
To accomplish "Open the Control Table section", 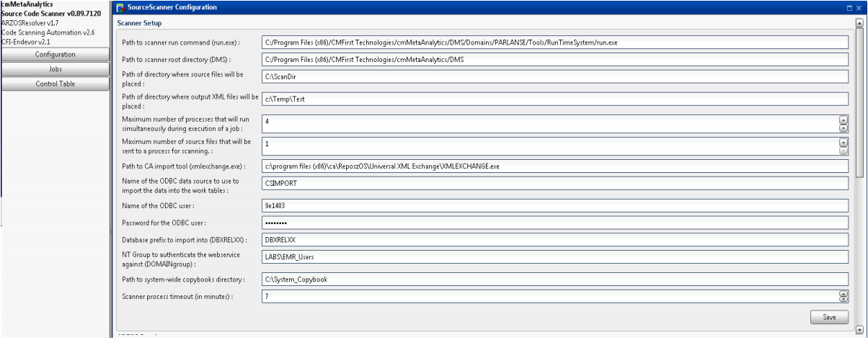I will 55,84.
